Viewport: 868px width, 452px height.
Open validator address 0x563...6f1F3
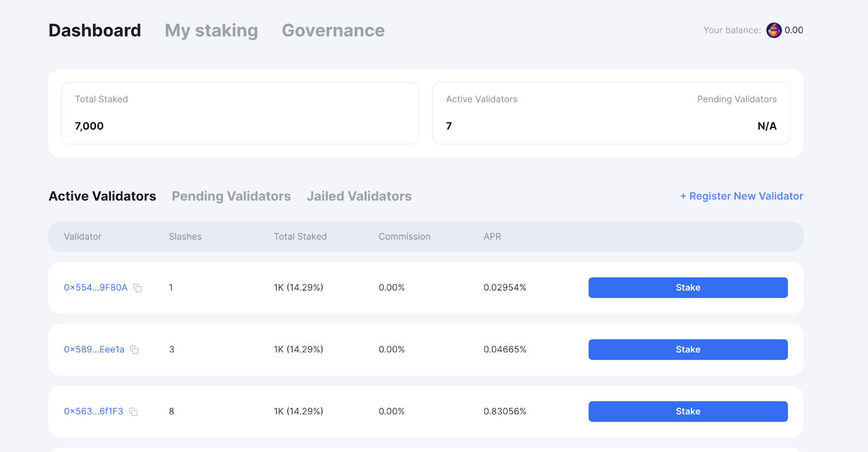94,411
